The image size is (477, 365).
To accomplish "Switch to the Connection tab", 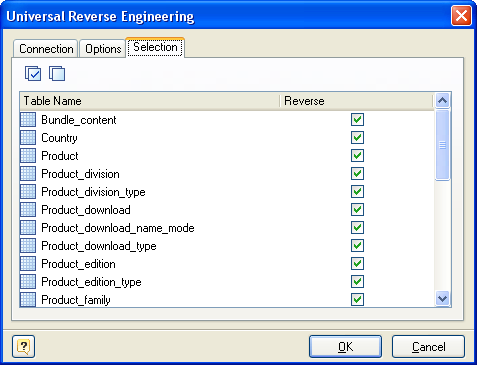I will [46, 49].
